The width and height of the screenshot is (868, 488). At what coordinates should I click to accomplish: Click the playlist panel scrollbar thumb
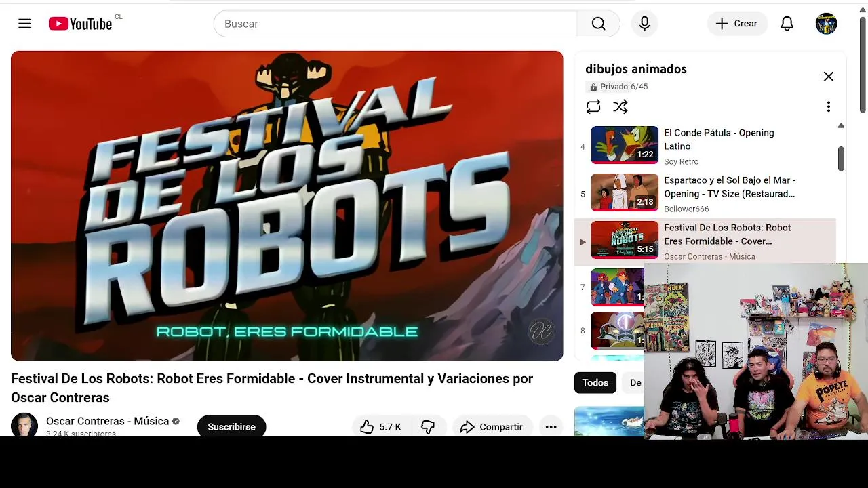tap(841, 159)
